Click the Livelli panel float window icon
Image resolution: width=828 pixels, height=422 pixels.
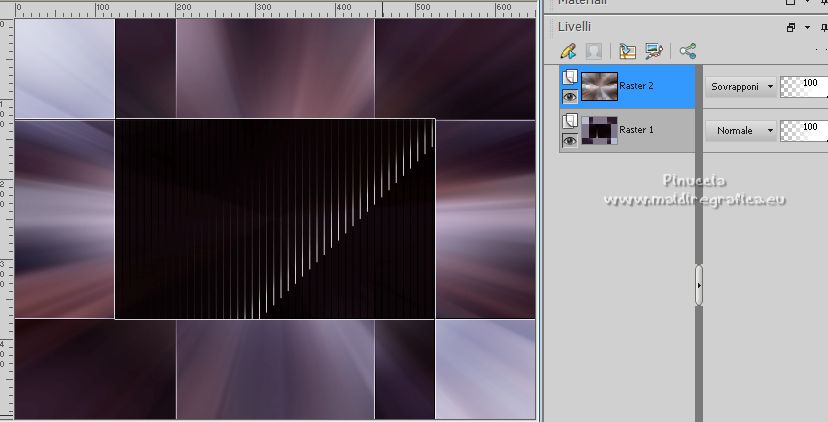click(x=791, y=27)
